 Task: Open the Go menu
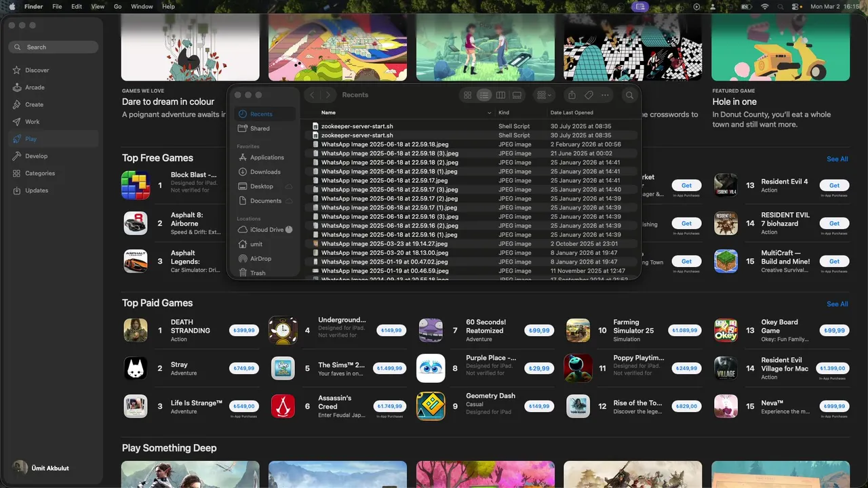click(118, 6)
